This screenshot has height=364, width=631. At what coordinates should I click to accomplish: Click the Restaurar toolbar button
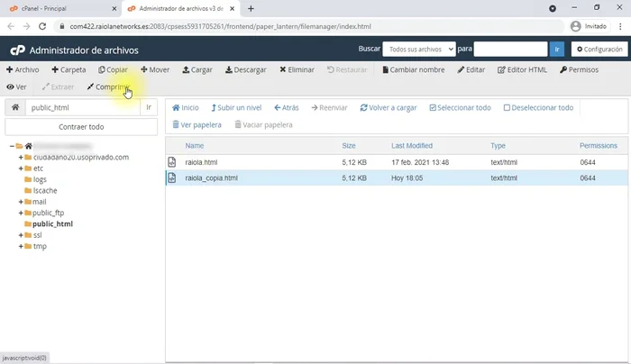[x=347, y=69]
